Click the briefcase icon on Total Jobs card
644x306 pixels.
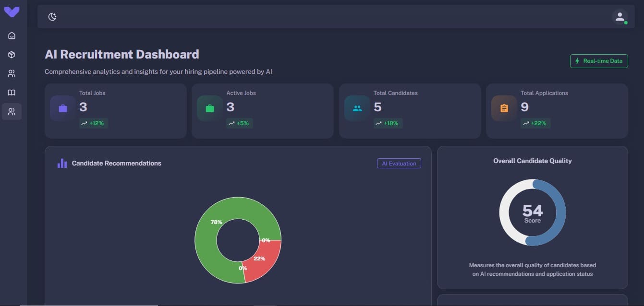pos(62,108)
